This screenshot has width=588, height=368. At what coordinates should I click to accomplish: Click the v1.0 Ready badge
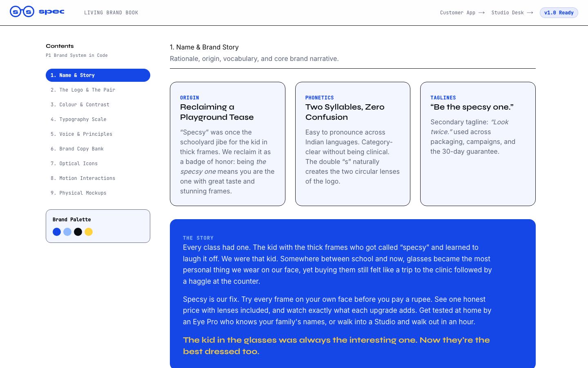(559, 13)
